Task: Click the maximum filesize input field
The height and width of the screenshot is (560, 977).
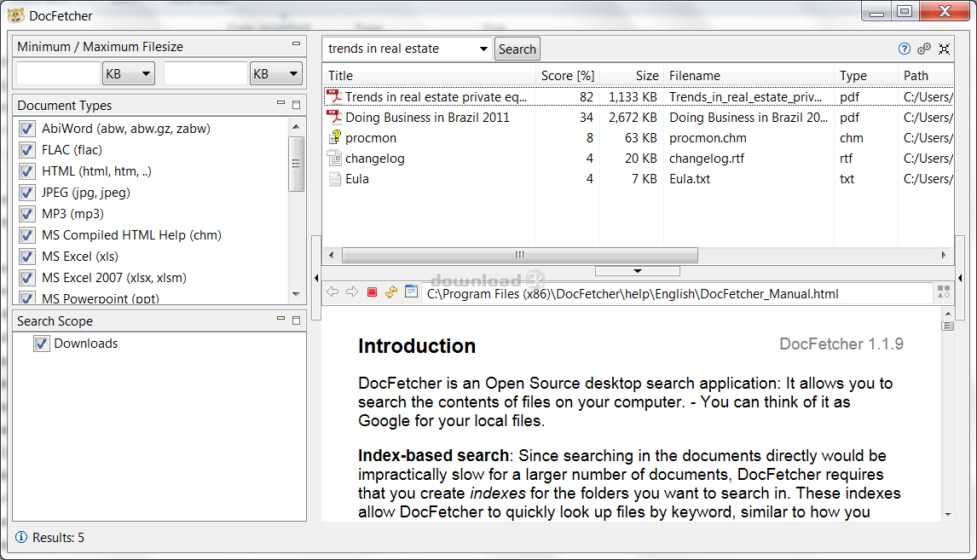Action: [x=205, y=73]
